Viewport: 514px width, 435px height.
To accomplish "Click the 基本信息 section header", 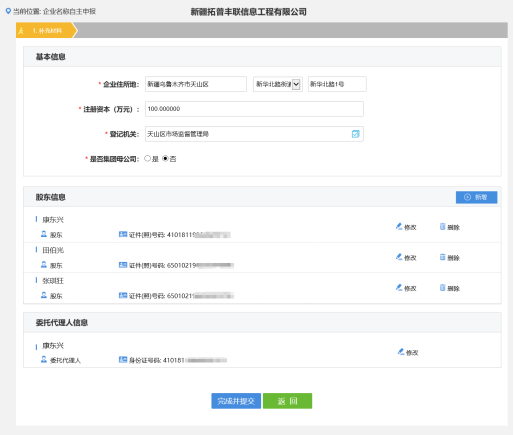I will [50, 57].
